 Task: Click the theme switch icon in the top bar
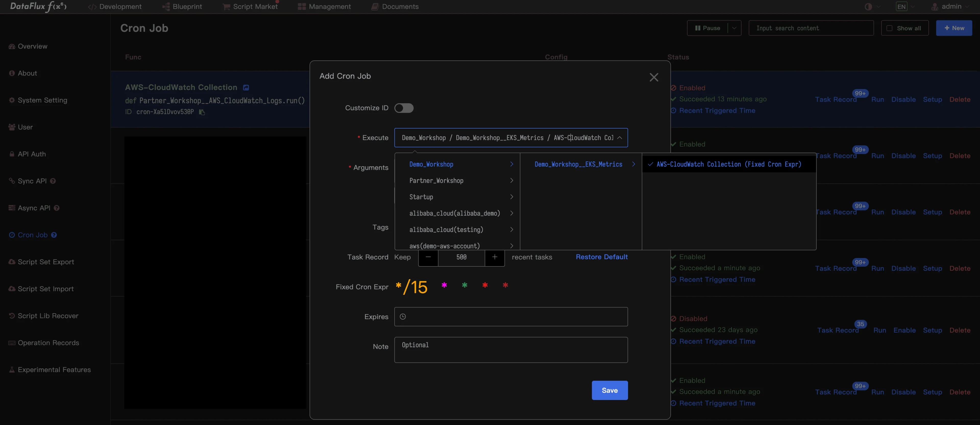tap(868, 7)
